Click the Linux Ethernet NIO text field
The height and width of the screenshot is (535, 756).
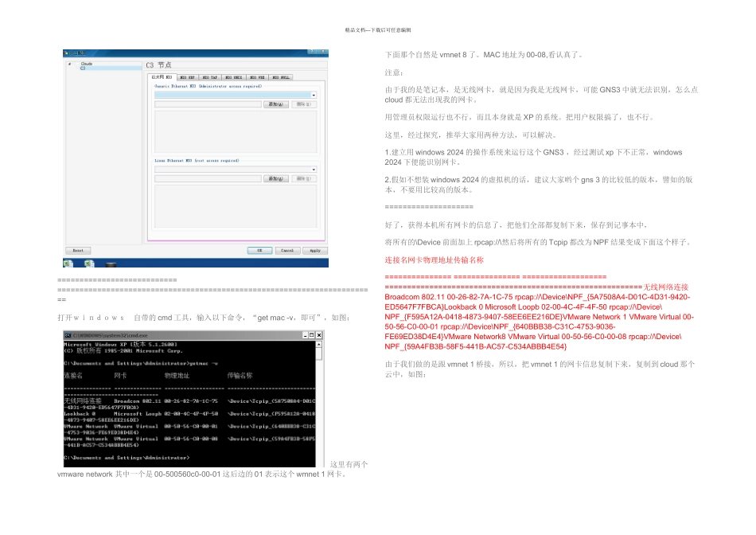208,178
